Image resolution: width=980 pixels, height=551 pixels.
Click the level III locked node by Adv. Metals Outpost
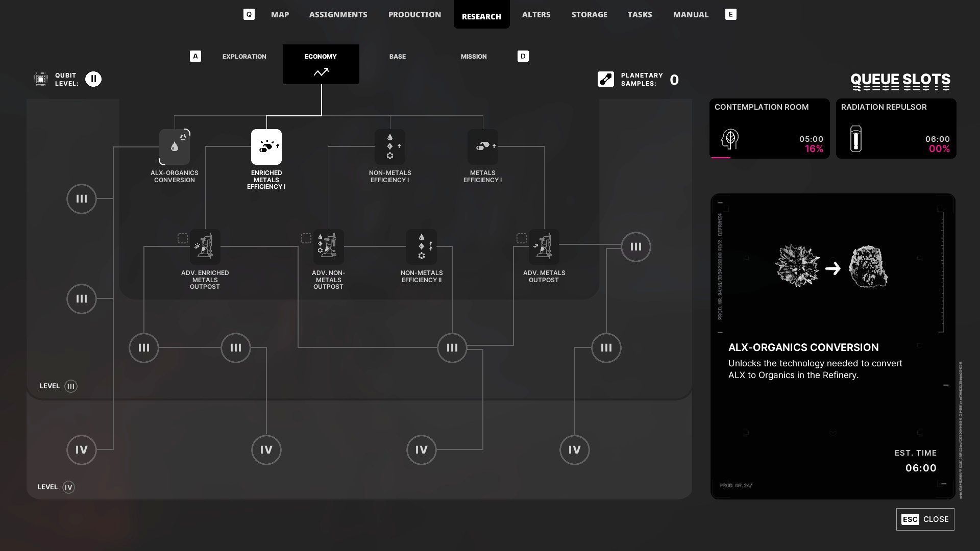(635, 247)
